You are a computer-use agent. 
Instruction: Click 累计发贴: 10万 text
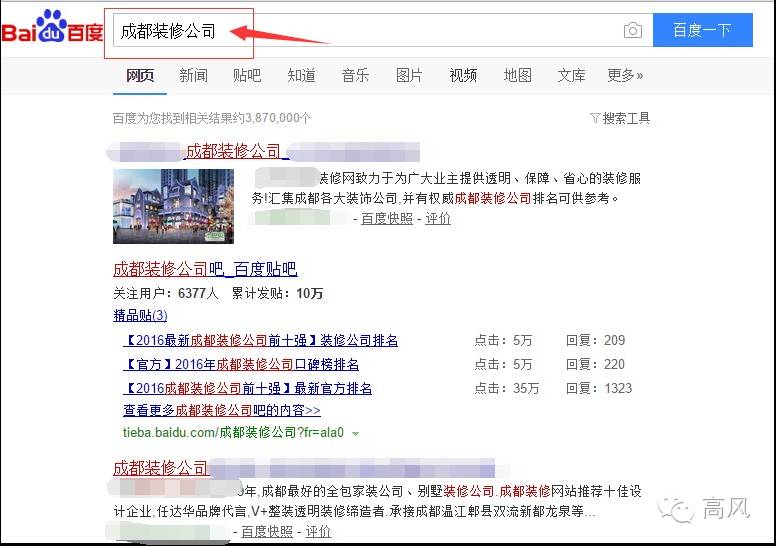277,294
